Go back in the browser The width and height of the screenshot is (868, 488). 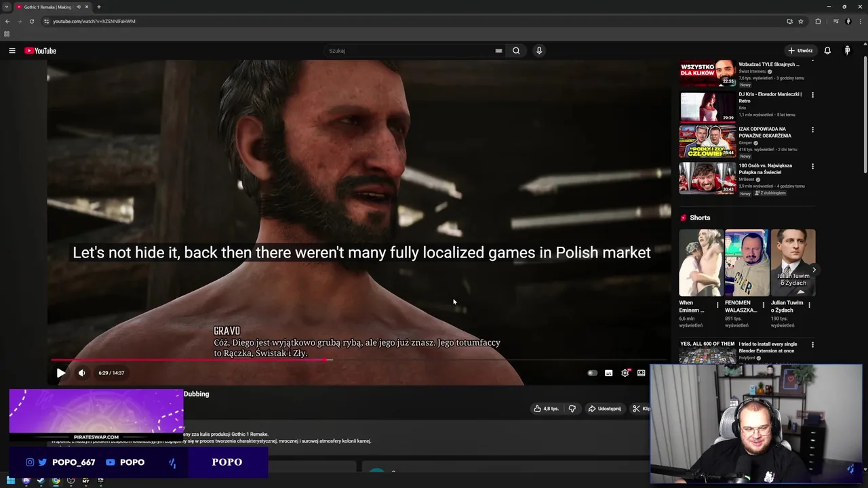[7, 21]
